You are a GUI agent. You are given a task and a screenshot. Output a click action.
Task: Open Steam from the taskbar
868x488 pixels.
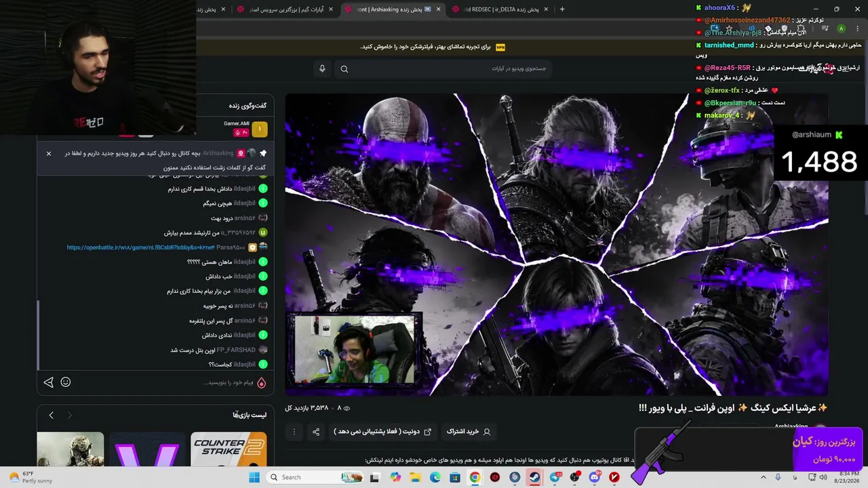(x=534, y=477)
